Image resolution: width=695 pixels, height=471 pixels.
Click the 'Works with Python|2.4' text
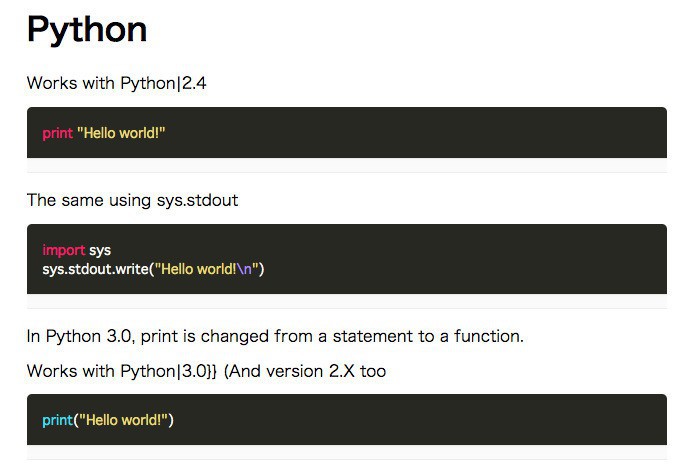click(x=116, y=83)
